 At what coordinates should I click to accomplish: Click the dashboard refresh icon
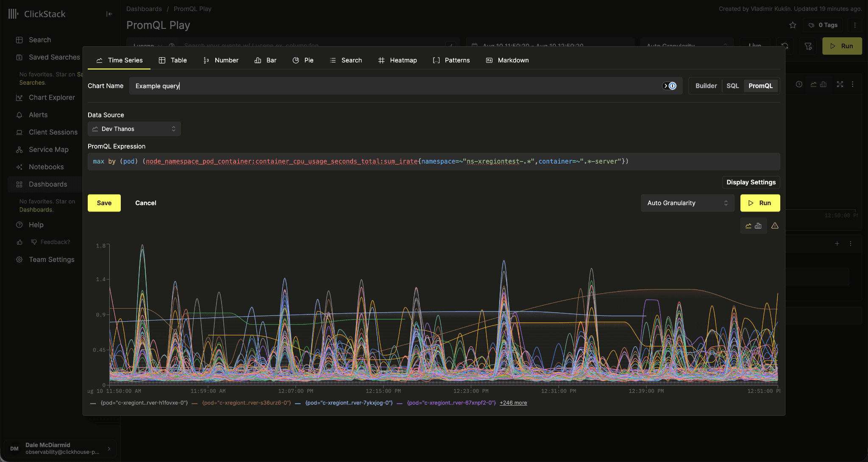pos(785,46)
